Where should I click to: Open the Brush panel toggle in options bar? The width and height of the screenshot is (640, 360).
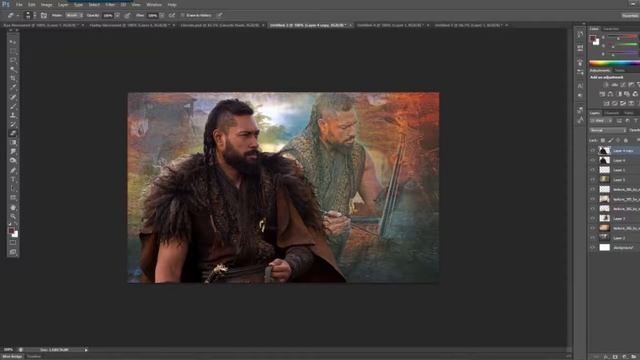[x=44, y=16]
